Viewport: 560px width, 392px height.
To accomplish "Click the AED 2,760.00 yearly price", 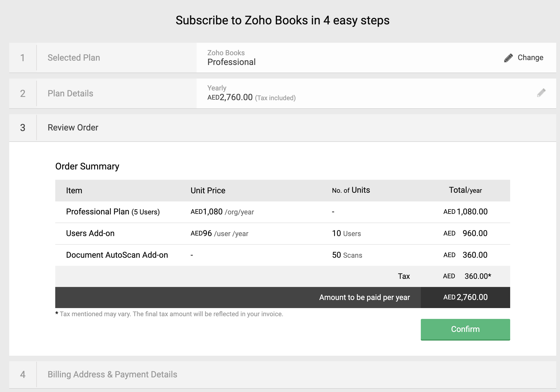I will pyautogui.click(x=230, y=97).
